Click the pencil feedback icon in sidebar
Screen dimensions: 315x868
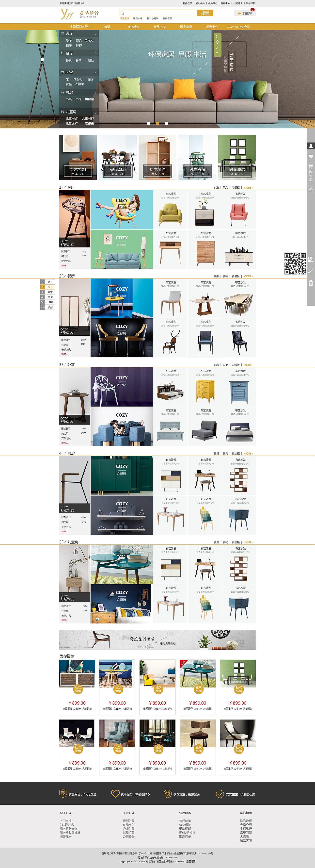tap(311, 271)
